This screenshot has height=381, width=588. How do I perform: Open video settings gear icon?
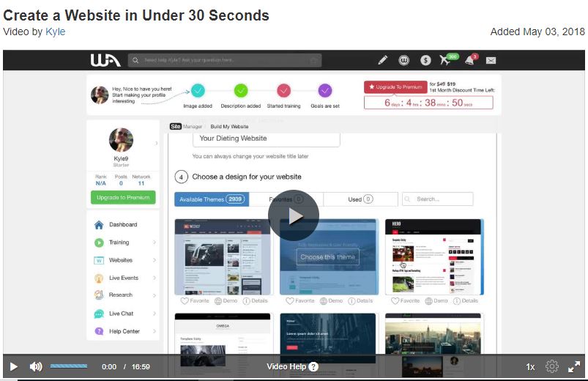click(x=552, y=366)
